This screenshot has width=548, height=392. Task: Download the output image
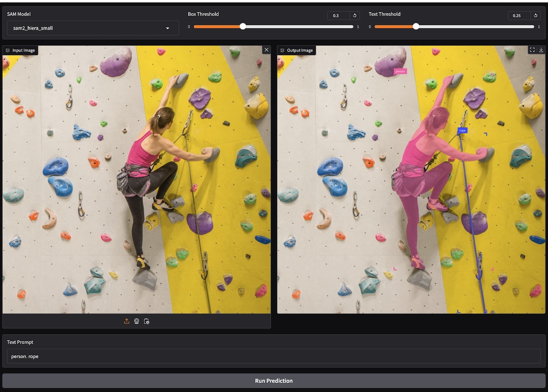(x=541, y=50)
